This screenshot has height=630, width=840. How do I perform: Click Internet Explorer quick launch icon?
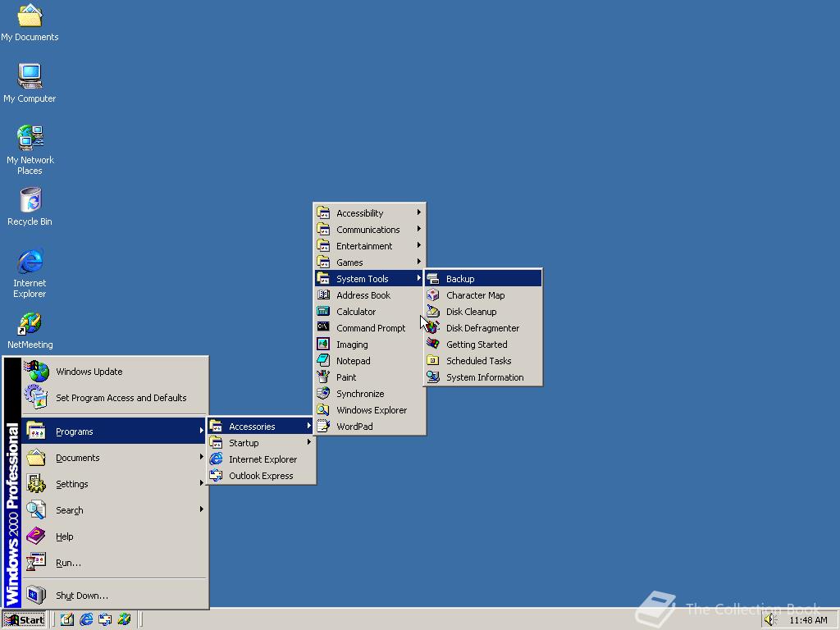click(x=86, y=619)
